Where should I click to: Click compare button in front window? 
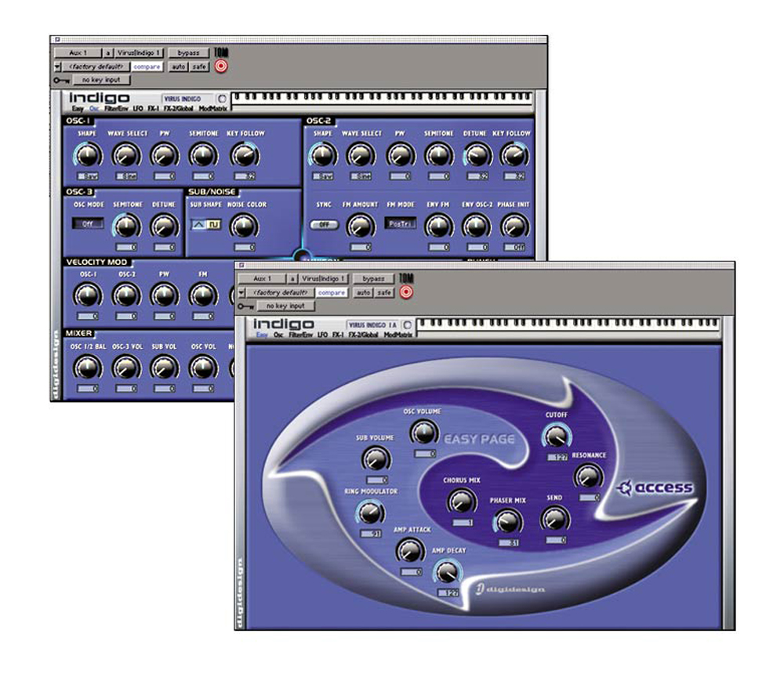point(332,292)
